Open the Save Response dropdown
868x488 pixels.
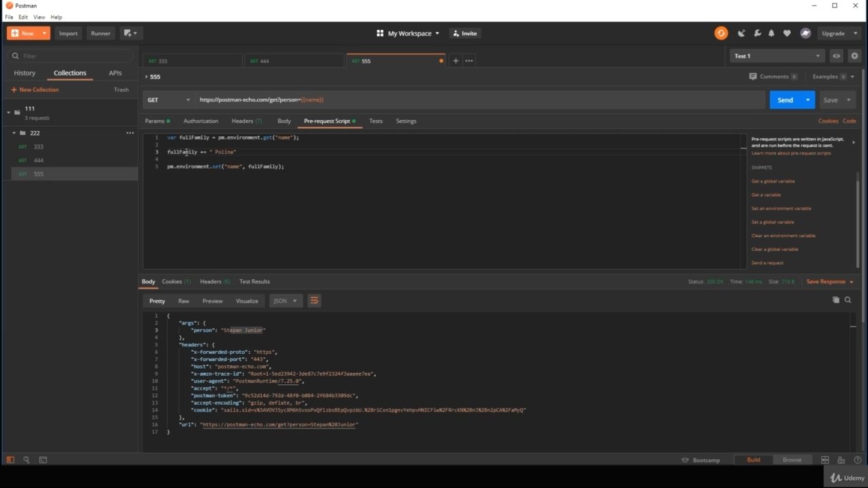pyautogui.click(x=830, y=281)
